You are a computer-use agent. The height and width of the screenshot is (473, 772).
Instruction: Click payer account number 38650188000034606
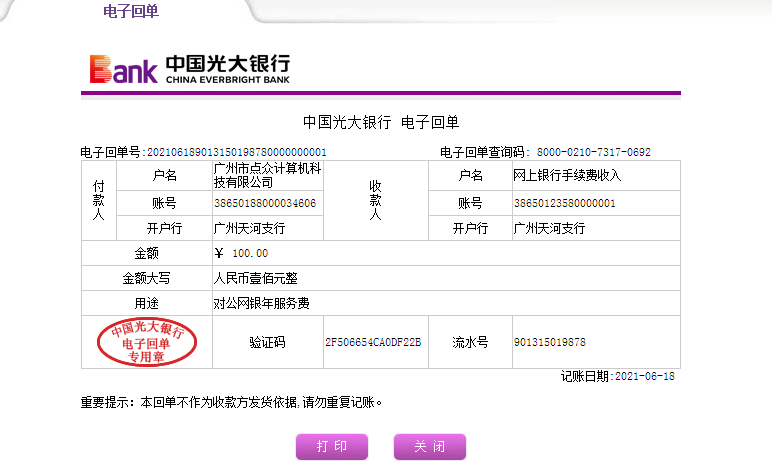pos(265,203)
